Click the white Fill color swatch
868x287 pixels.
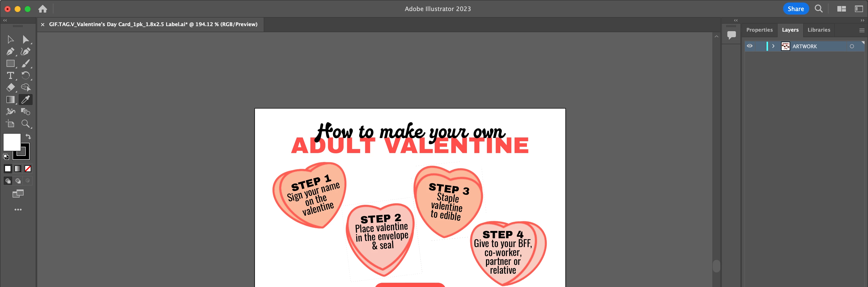(12, 142)
